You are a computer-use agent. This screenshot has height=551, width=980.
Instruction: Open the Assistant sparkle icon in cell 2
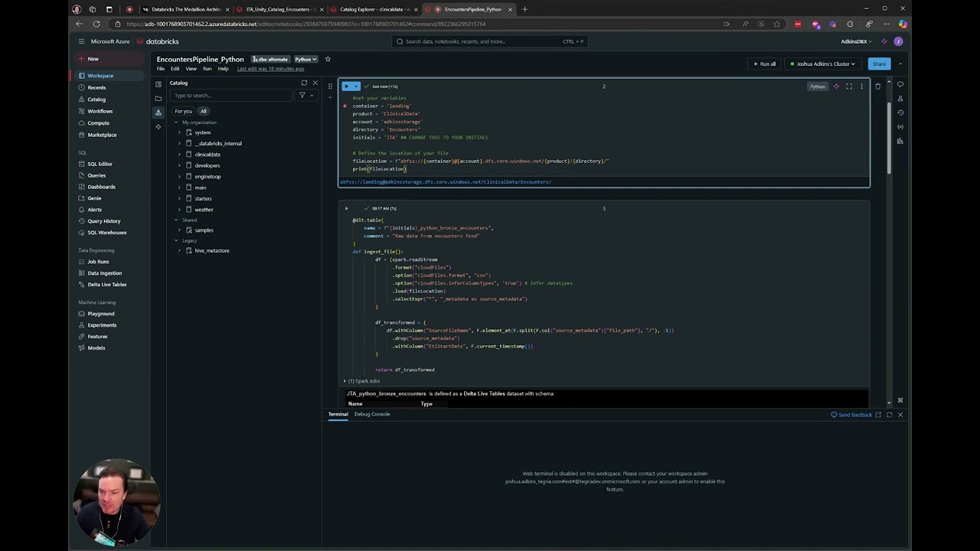[836, 86]
